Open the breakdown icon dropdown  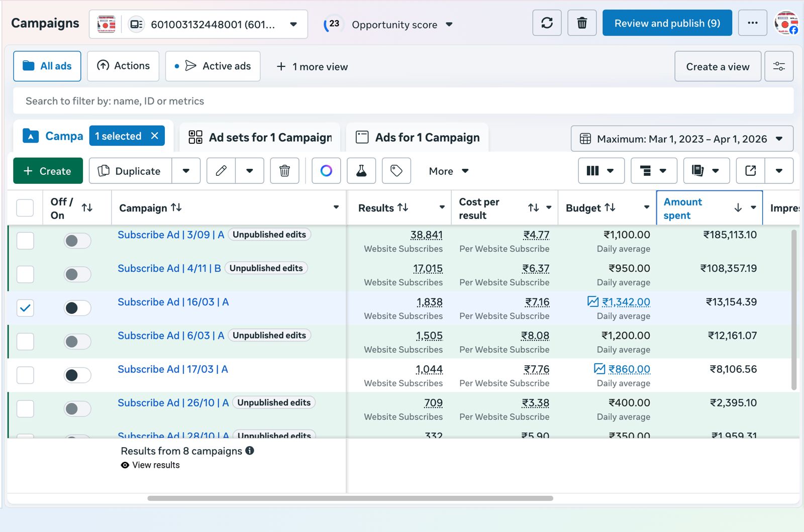(654, 171)
